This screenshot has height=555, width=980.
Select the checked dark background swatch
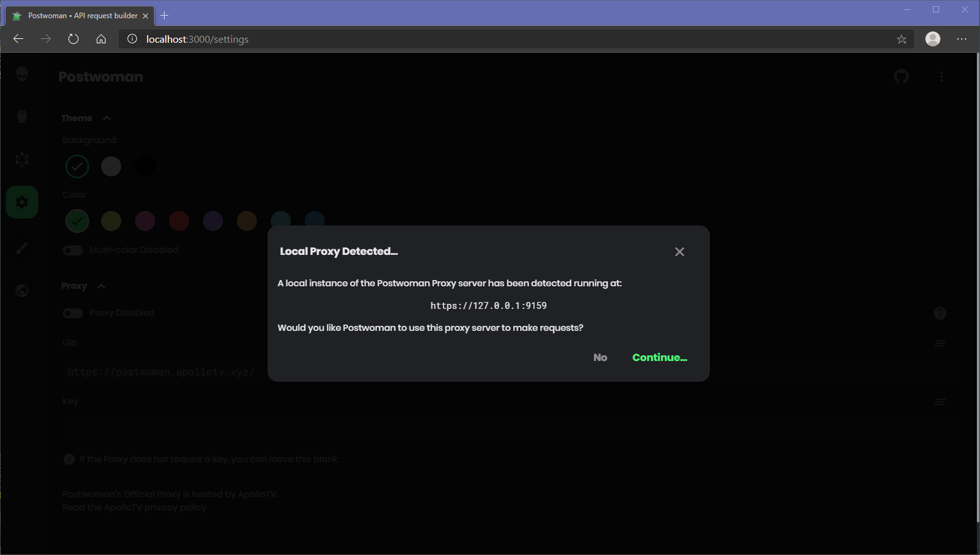pos(77,166)
